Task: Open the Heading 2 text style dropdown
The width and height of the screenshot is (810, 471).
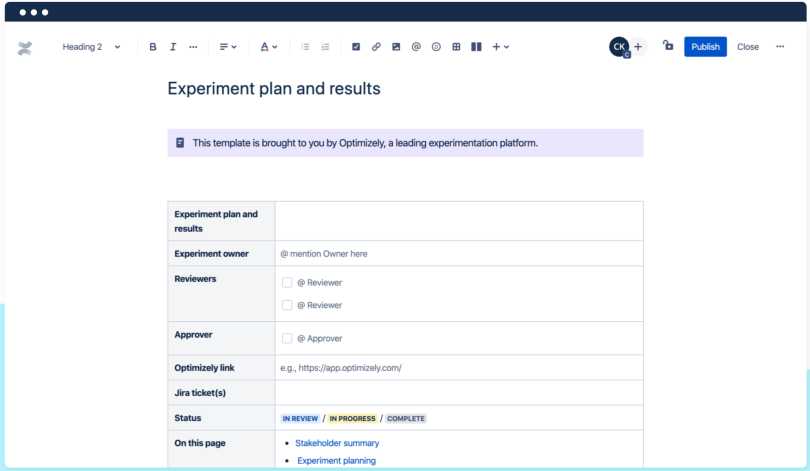Action: tap(91, 47)
